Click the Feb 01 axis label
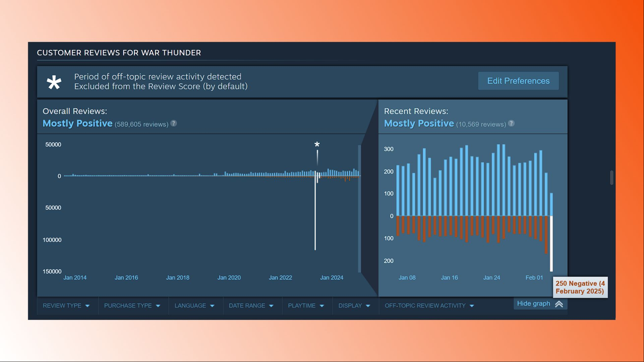The image size is (644, 362). pos(534,278)
